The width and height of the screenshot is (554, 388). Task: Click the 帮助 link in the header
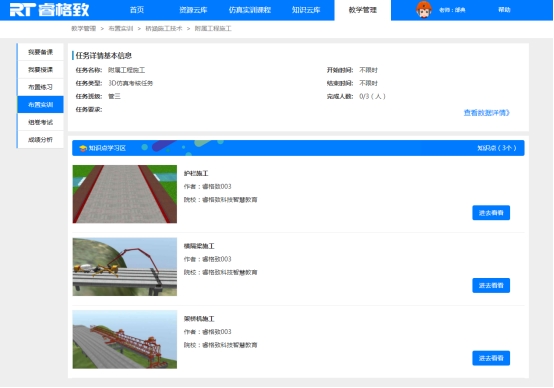coord(504,10)
